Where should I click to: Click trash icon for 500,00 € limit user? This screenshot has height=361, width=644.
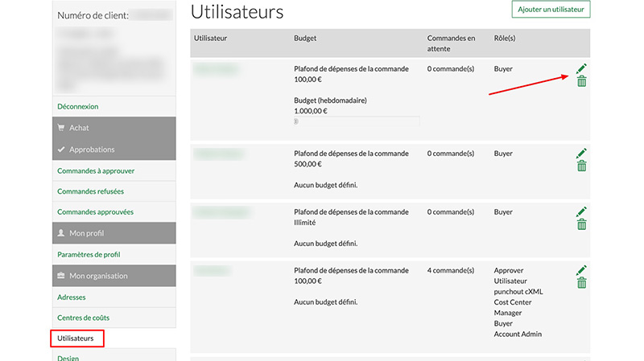coord(581,166)
